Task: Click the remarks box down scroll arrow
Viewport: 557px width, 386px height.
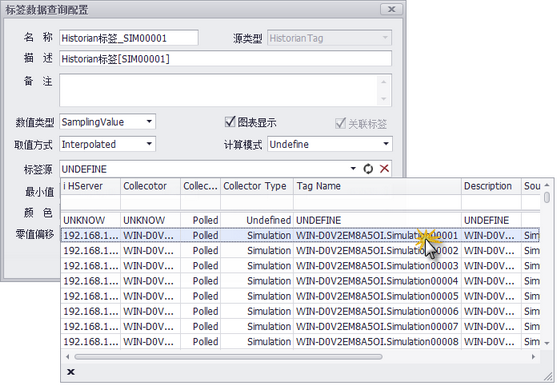Action: 384,99
